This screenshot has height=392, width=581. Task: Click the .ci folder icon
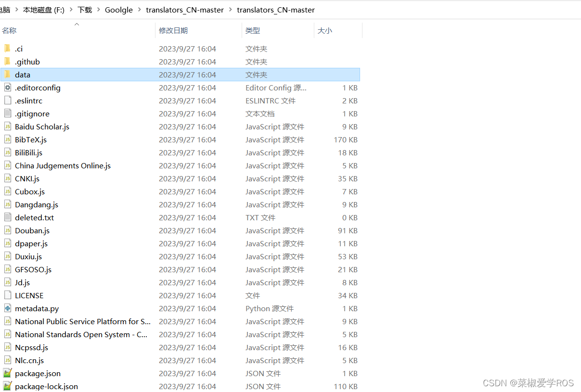(7, 49)
